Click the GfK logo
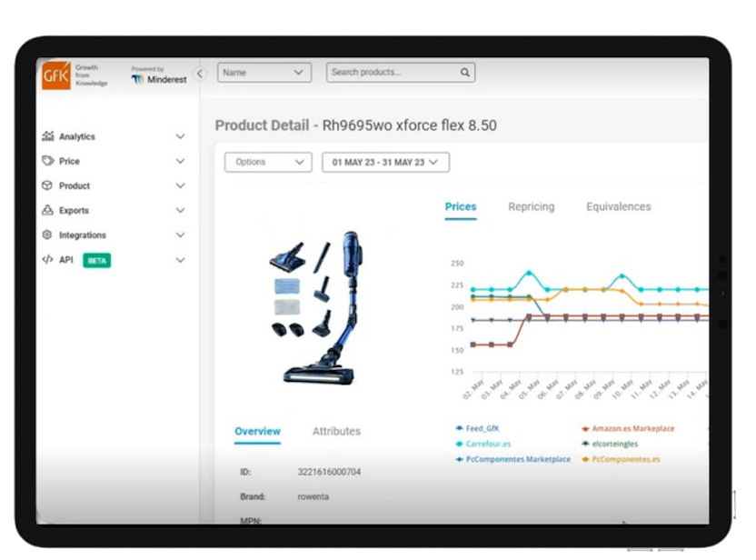The width and height of the screenshot is (756, 560). click(x=55, y=75)
